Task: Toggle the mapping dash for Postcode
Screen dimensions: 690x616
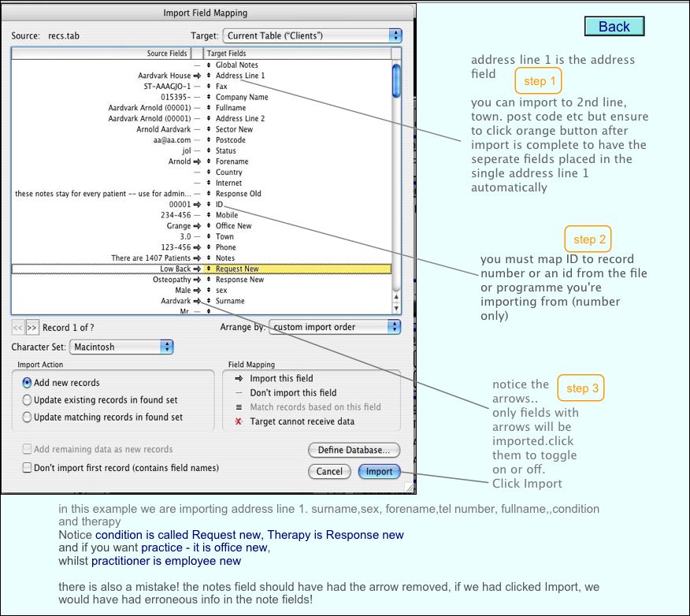Action: (x=197, y=140)
